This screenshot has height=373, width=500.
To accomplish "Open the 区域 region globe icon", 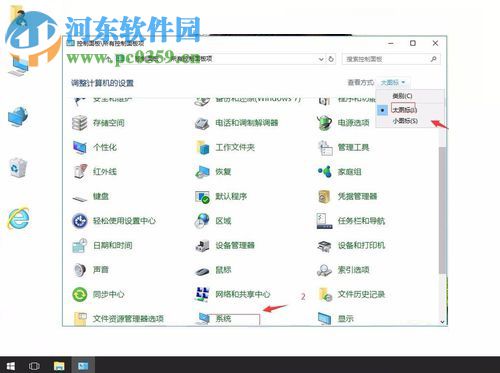I will coord(202,221).
